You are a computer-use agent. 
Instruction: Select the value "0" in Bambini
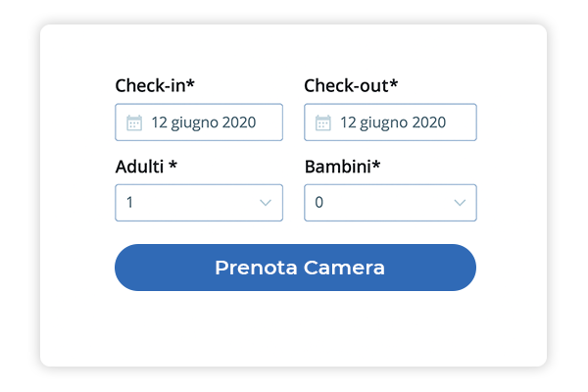pos(318,203)
